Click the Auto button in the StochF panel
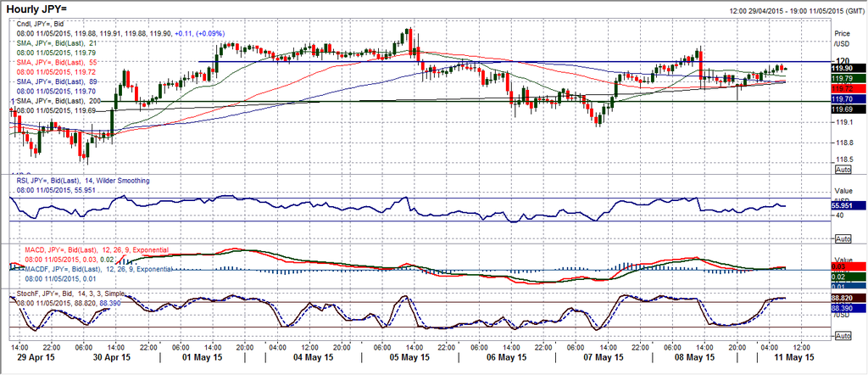The image size is (868, 375). (842, 336)
